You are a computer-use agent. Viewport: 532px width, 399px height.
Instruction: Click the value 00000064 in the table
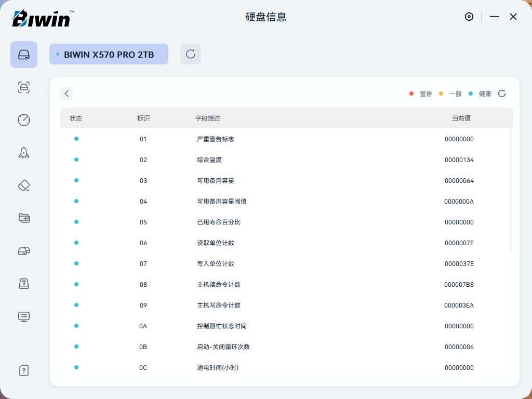coord(459,180)
